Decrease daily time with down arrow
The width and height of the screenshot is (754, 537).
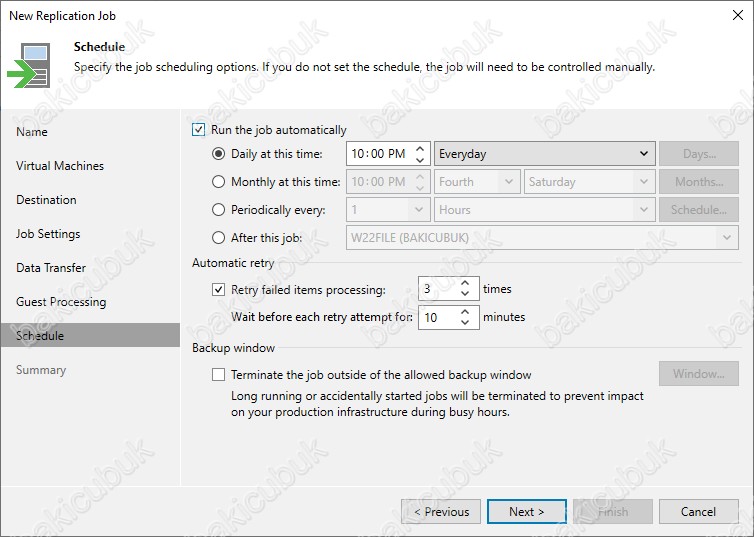[x=420, y=160]
